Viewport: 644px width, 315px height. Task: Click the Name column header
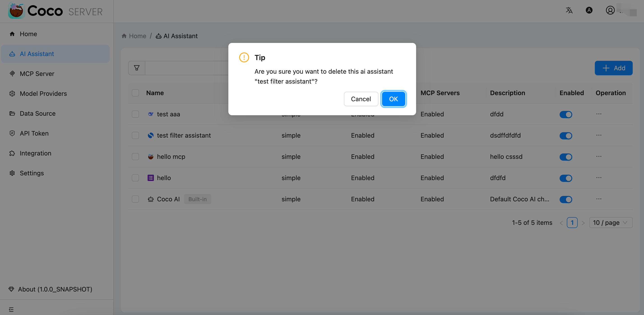pyautogui.click(x=155, y=93)
